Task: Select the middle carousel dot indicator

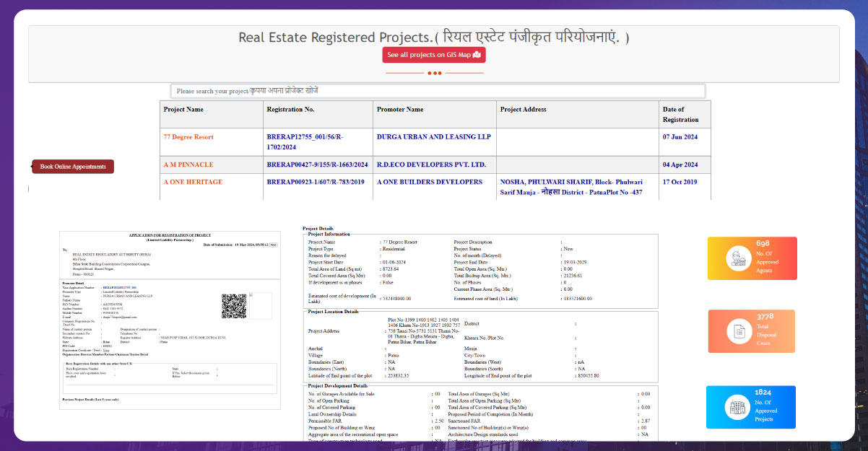Action: (x=435, y=73)
